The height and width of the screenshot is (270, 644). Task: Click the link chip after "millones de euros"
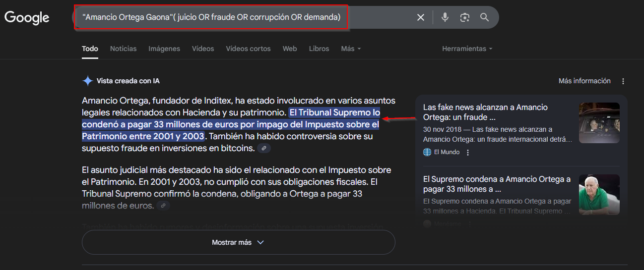pyautogui.click(x=163, y=206)
